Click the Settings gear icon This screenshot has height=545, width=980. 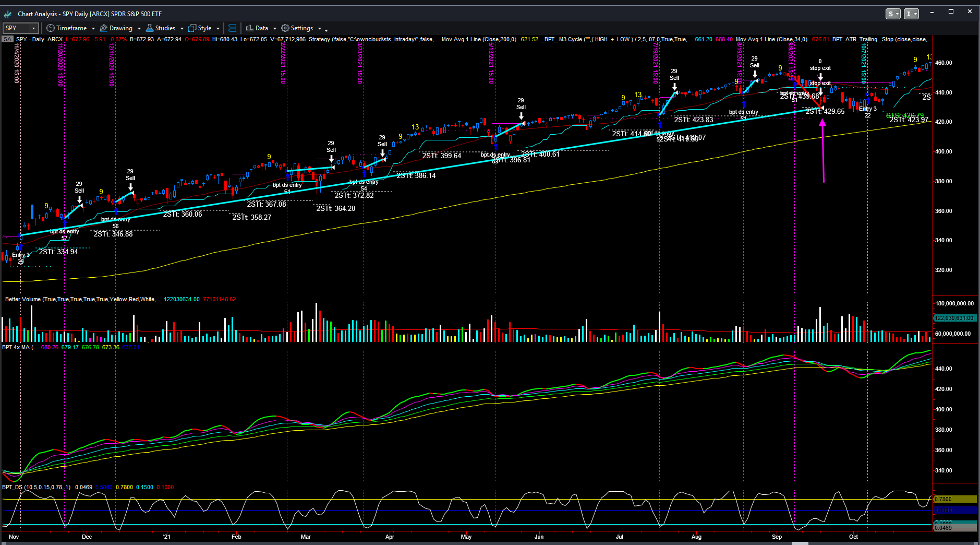click(285, 28)
